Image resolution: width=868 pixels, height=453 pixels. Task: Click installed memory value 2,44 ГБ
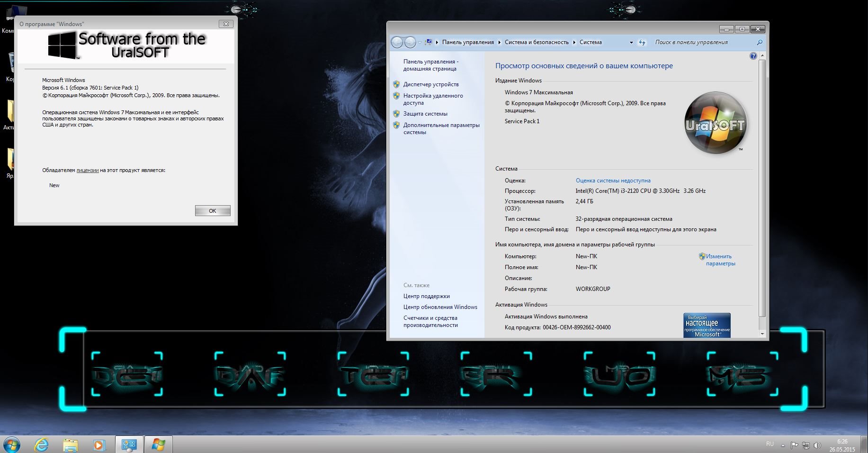(584, 201)
